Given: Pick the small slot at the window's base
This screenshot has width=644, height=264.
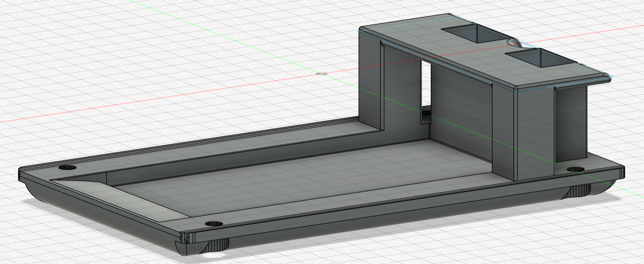Looking at the screenshot, I should 426,117.
